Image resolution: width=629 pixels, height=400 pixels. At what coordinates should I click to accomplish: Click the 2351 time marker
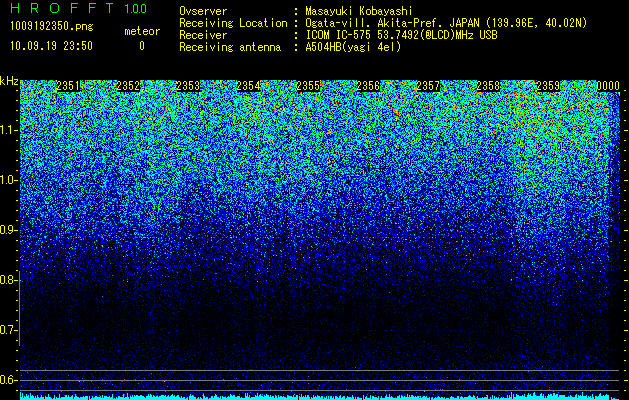(68, 86)
